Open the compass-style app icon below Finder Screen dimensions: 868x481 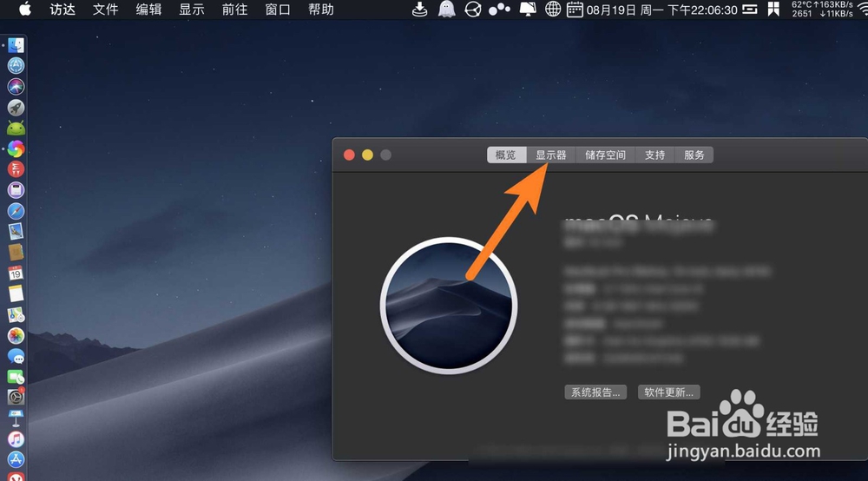[x=16, y=66]
